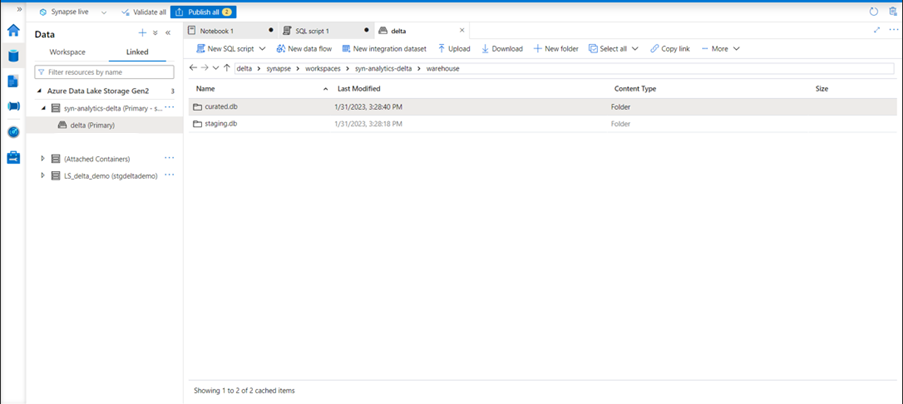
Task: Navigate up one folder level arrow
Action: pos(227,68)
